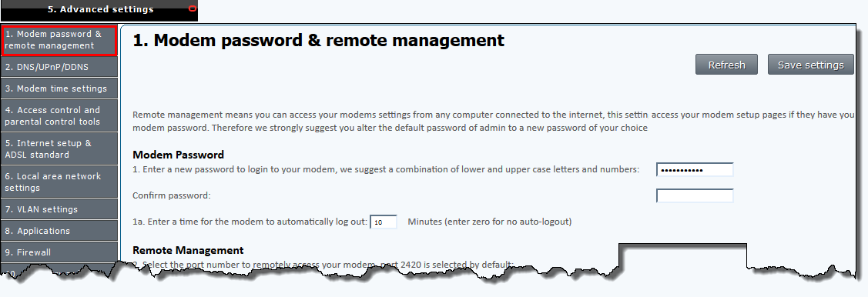Go to VLAN settings page
Screen dimensions: 868x297
coord(59,209)
